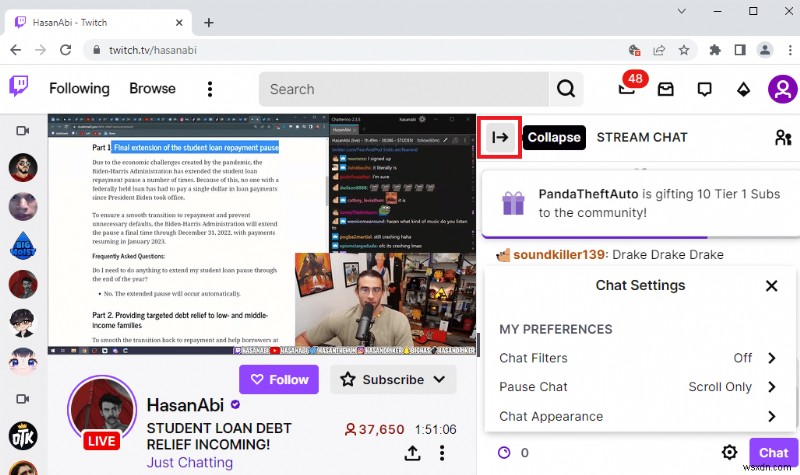
Task: Open chat settings gear icon
Action: click(729, 452)
